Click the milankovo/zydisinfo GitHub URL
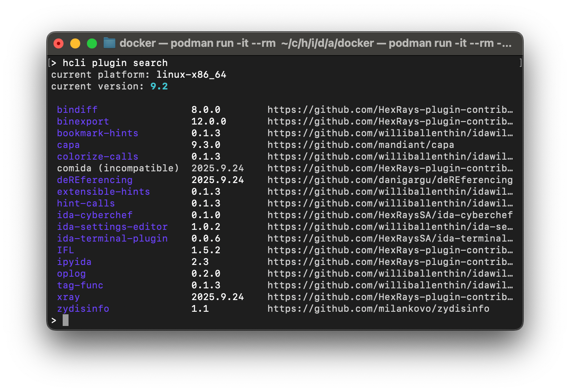The width and height of the screenshot is (570, 392). tap(378, 309)
